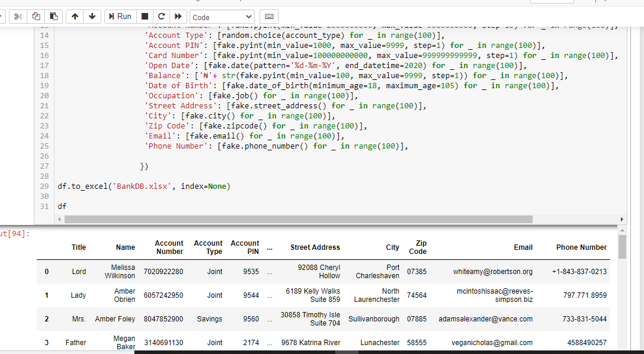The width and height of the screenshot is (644, 354).
Task: Click the 'Balance' code line 18
Action: (x=355, y=75)
